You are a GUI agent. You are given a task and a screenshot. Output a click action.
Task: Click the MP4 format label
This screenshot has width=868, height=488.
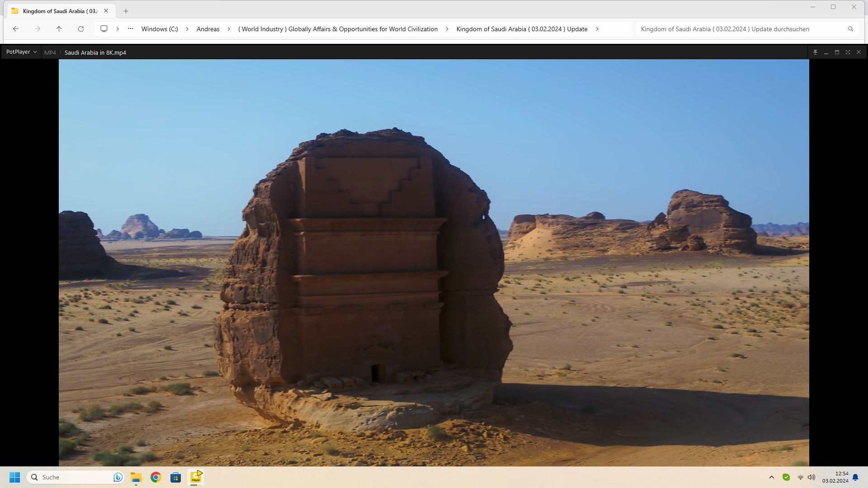tap(50, 52)
